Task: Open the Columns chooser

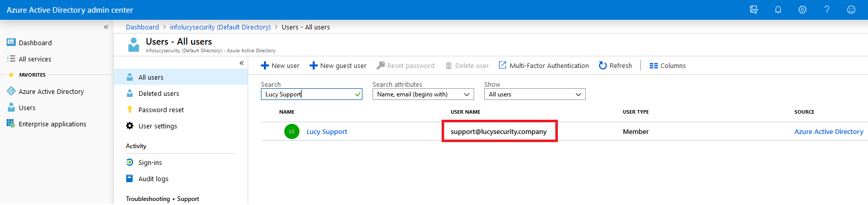Action: point(667,65)
